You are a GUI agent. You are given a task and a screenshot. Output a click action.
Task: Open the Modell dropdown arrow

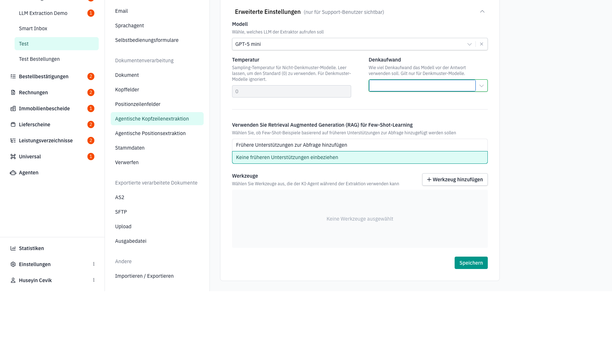(x=470, y=44)
